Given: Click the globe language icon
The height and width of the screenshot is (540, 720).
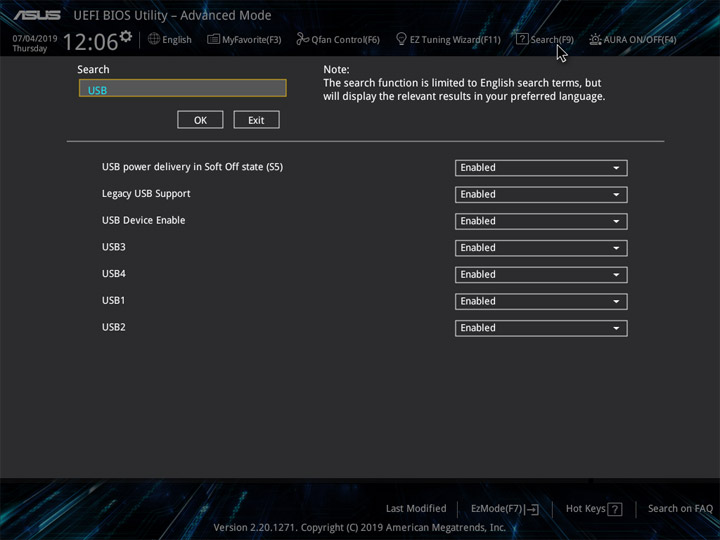Looking at the screenshot, I should (x=154, y=39).
